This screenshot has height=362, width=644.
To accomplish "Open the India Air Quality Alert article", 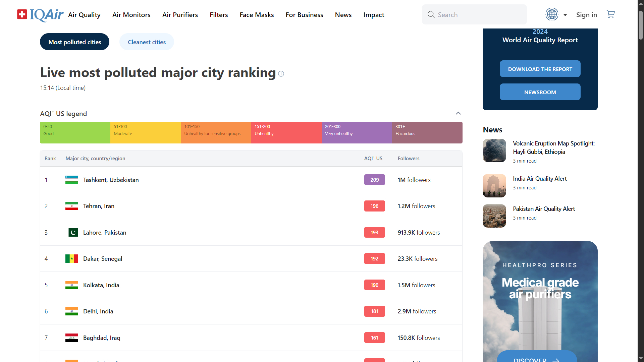I will tap(540, 179).
